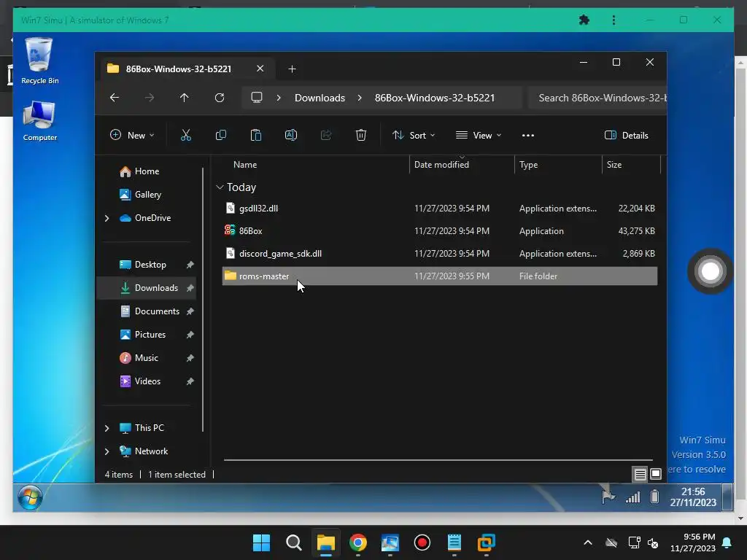This screenshot has width=747, height=560.
Task: Refresh the folder view
Action: click(x=219, y=98)
